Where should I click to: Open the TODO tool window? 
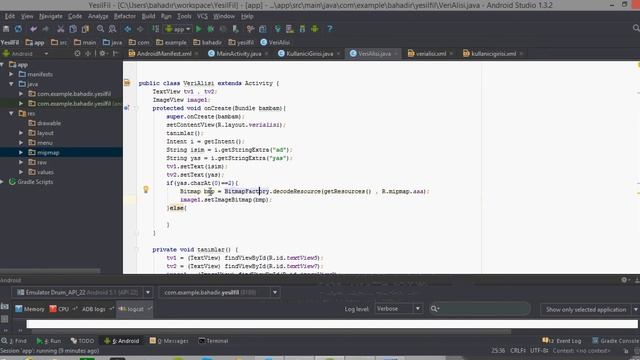tap(82, 341)
